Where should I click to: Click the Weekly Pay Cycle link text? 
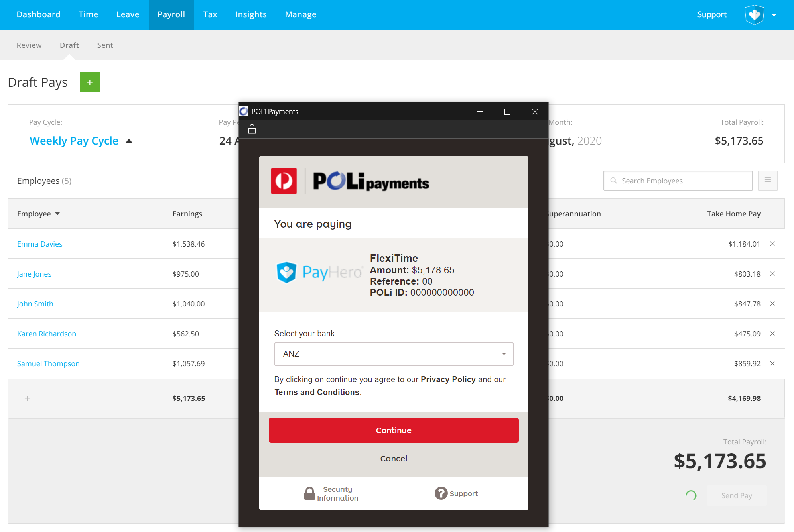coord(74,141)
